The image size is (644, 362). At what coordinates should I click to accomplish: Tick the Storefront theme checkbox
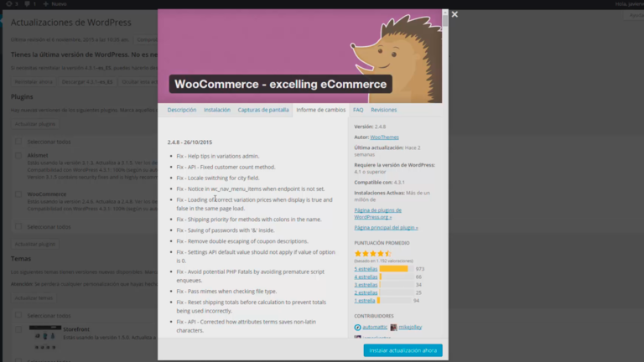click(x=18, y=329)
